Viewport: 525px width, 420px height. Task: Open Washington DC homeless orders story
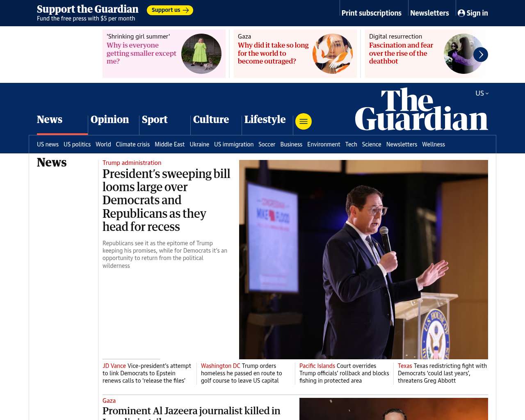(x=242, y=373)
